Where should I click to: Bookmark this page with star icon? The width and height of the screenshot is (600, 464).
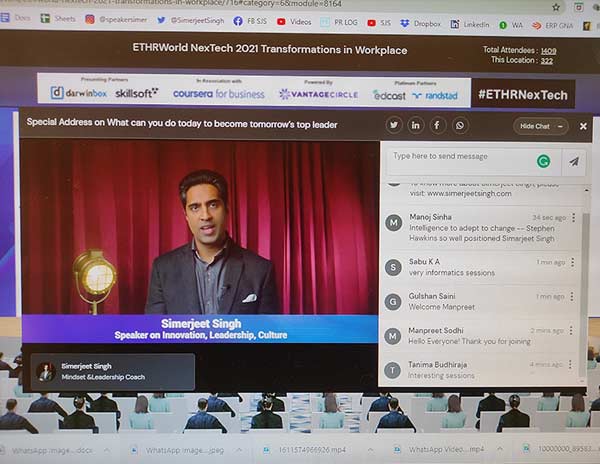(x=556, y=7)
